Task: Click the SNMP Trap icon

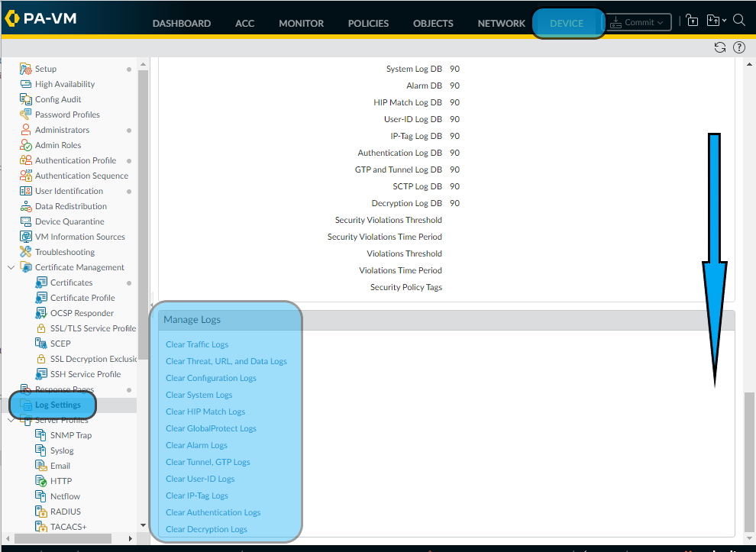Action: [x=41, y=435]
